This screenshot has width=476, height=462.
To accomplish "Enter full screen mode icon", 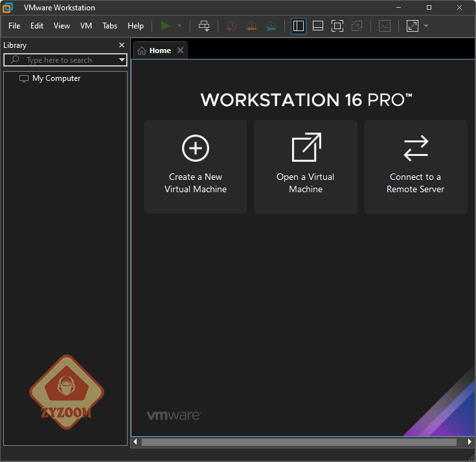I will (337, 26).
